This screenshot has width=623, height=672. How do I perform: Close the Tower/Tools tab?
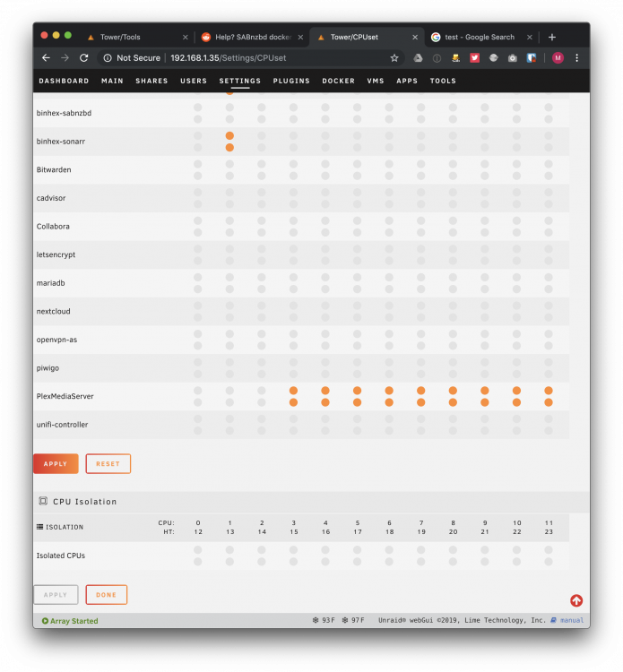(x=186, y=38)
